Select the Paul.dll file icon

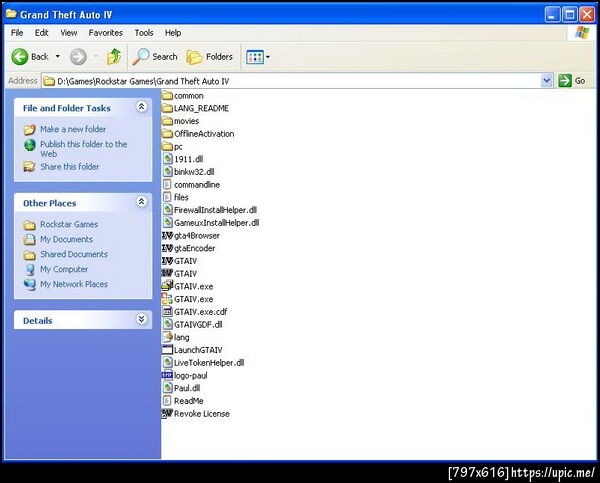pos(167,388)
